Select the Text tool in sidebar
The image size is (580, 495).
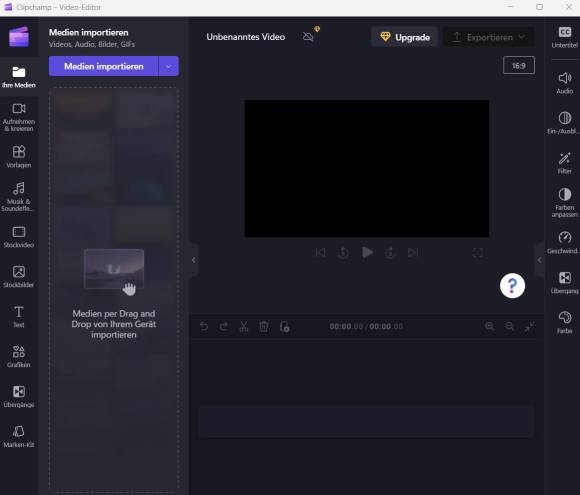click(x=18, y=317)
